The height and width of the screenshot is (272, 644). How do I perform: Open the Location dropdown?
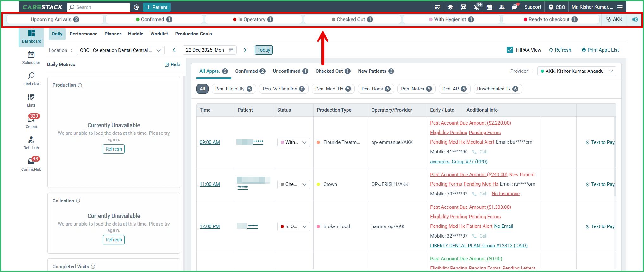click(x=120, y=50)
